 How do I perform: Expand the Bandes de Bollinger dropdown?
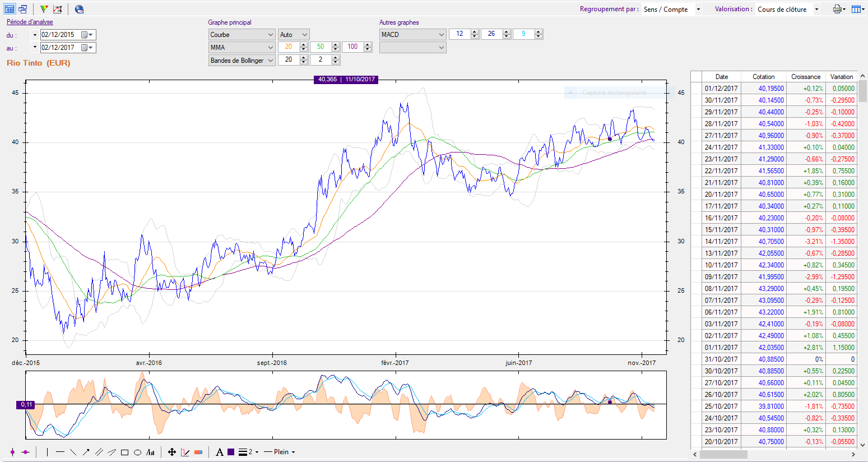(x=271, y=61)
